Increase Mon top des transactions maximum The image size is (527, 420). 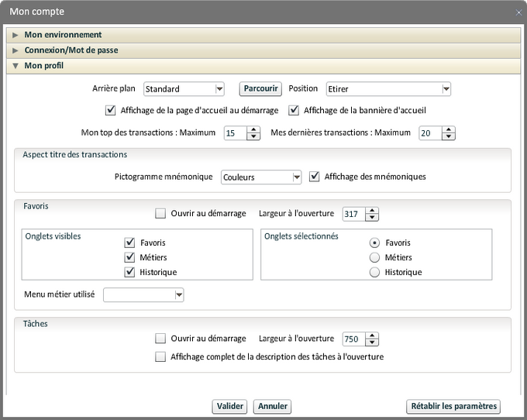pyautogui.click(x=253, y=129)
